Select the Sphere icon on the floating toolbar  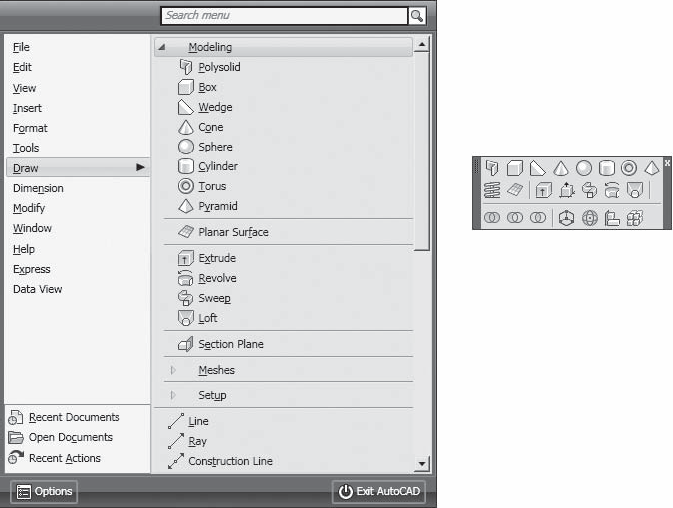pyautogui.click(x=583, y=168)
